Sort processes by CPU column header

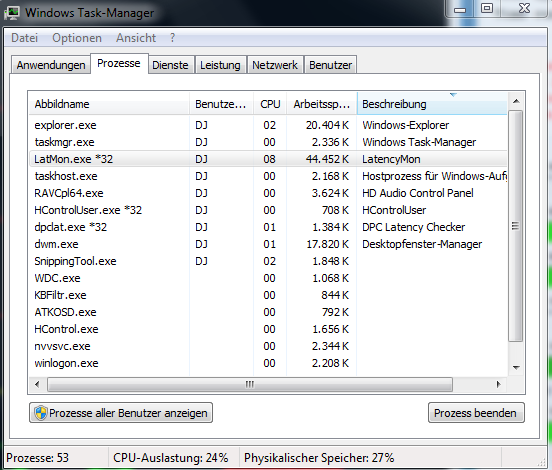pyautogui.click(x=270, y=104)
